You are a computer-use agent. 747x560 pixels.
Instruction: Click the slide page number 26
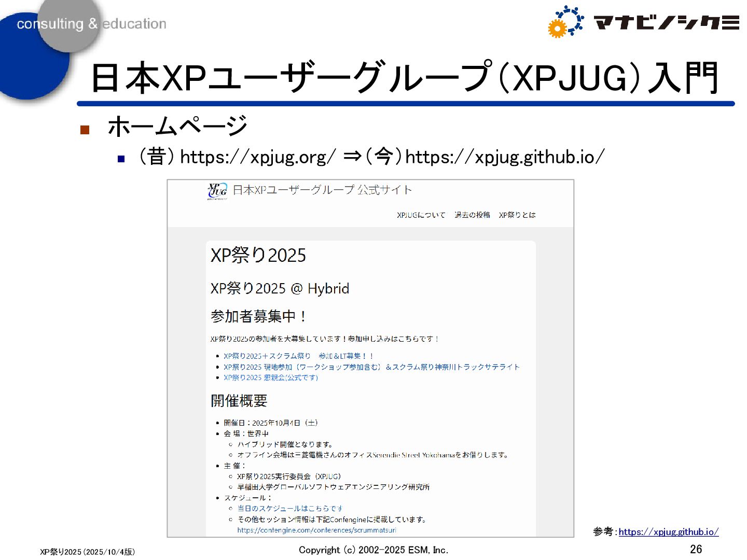pyautogui.click(x=696, y=549)
